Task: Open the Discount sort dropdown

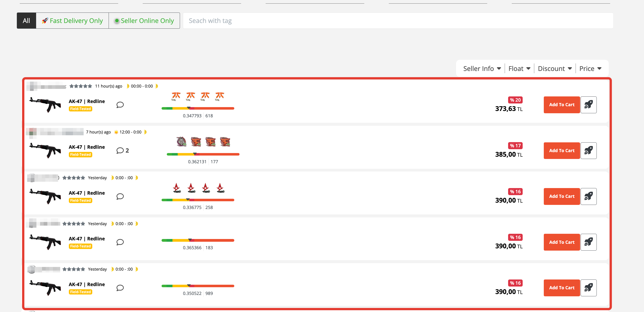Action: coord(555,68)
